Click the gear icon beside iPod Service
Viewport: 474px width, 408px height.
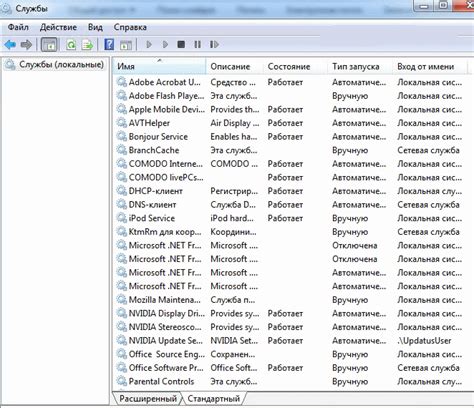(x=121, y=218)
